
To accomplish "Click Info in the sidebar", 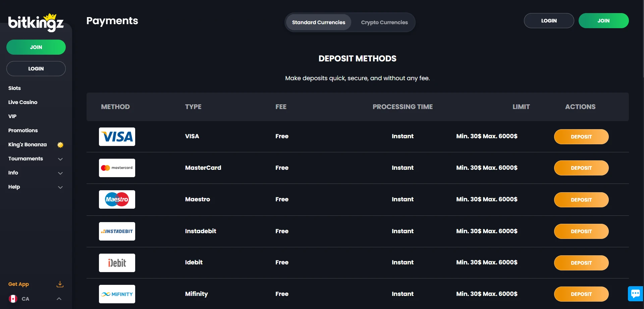I will click(13, 172).
